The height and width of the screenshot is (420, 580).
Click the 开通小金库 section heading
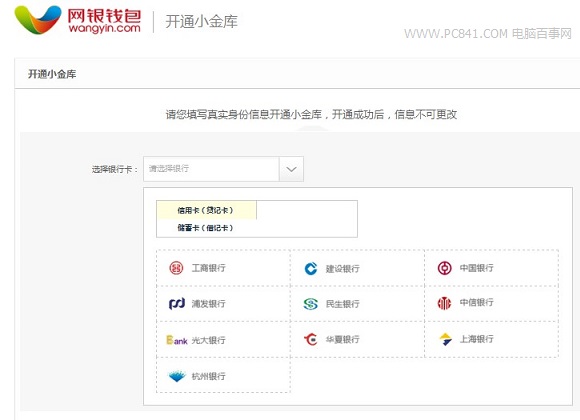point(52,74)
